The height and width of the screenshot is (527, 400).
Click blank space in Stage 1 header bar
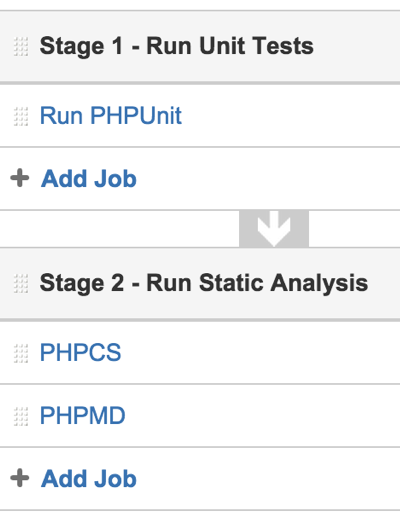(x=356, y=46)
